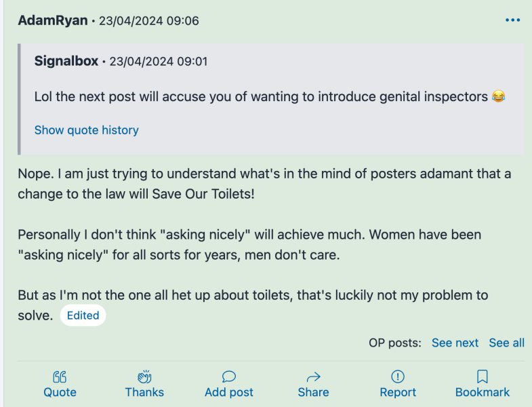This screenshot has height=407, width=532.
Task: Open AdamRyan's username profile
Action: pyautogui.click(x=53, y=20)
